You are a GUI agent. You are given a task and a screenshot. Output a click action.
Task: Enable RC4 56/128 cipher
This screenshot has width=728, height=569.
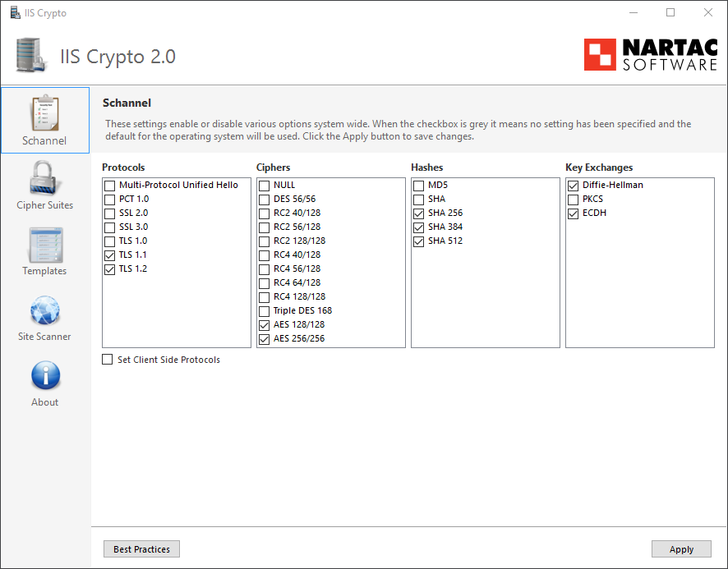click(265, 269)
